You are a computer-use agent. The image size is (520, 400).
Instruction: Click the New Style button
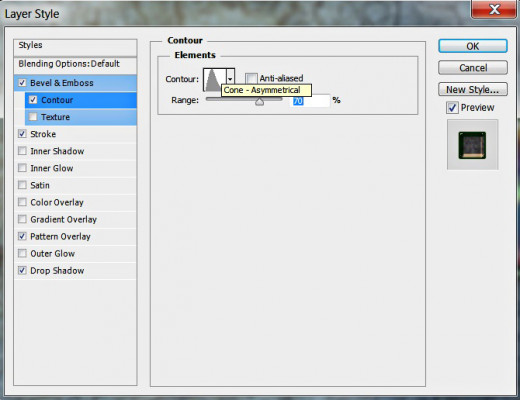click(473, 89)
